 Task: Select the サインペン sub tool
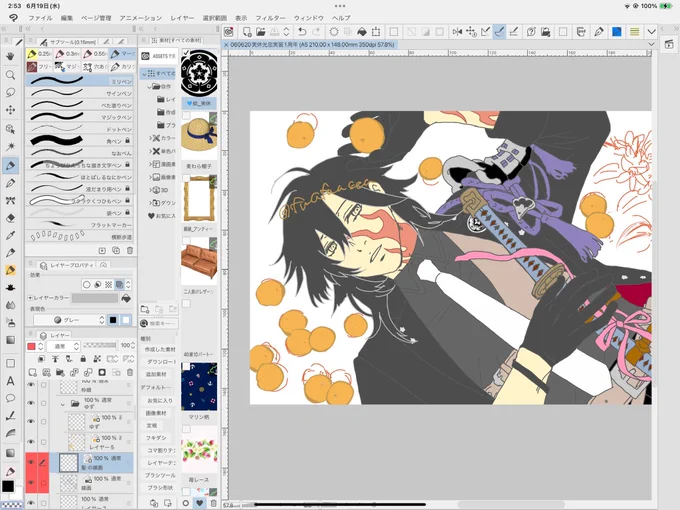tap(79, 93)
